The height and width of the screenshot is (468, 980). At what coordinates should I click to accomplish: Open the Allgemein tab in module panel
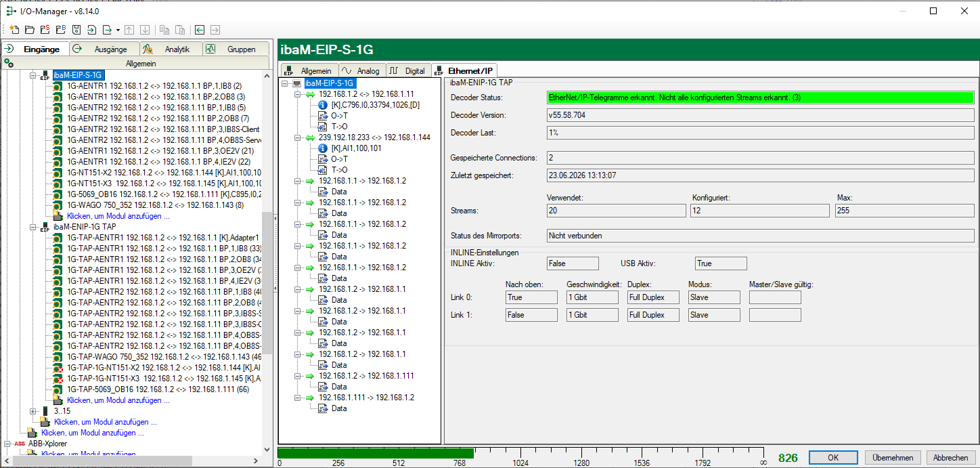(309, 70)
